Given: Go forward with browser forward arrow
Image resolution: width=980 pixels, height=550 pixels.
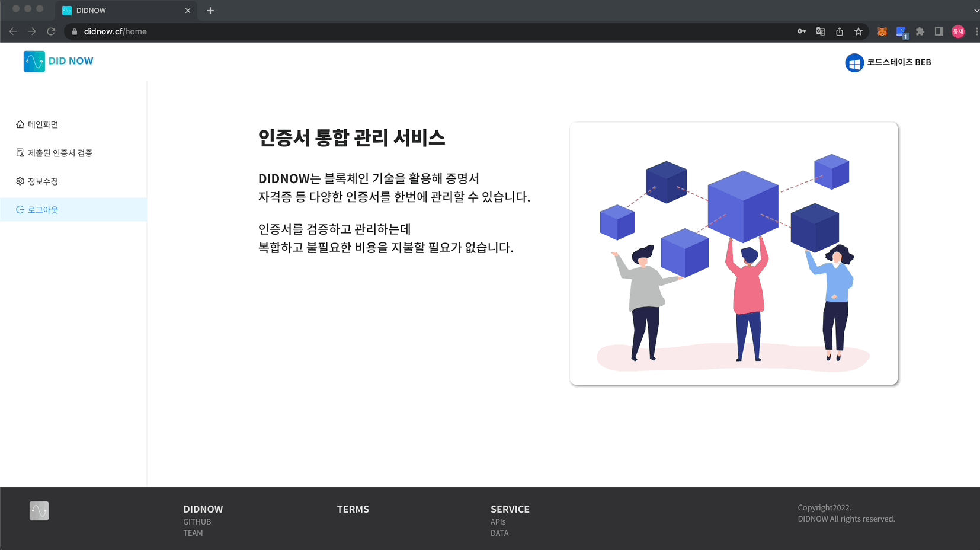Looking at the screenshot, I should pos(32,31).
